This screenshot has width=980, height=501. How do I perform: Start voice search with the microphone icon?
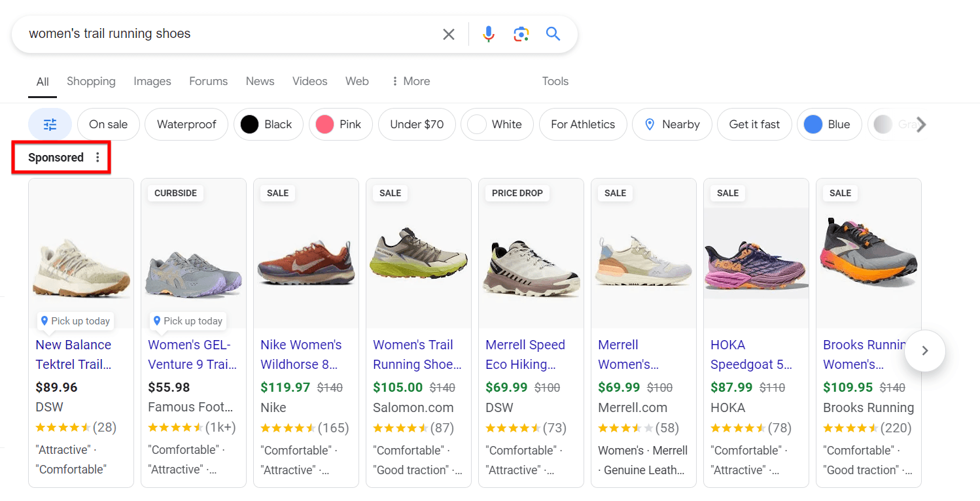[x=488, y=34]
